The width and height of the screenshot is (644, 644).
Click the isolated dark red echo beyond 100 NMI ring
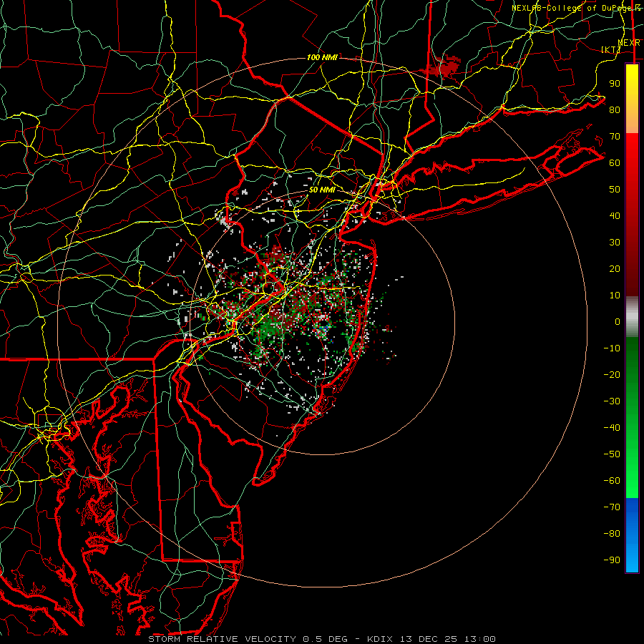pyautogui.click(x=444, y=66)
